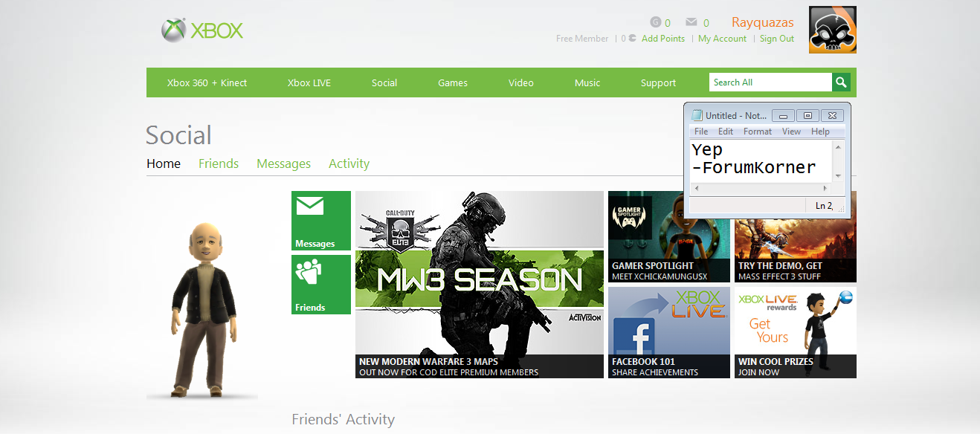The width and height of the screenshot is (980, 434).
Task: Open the Facebook 101 tile
Action: pos(669,332)
